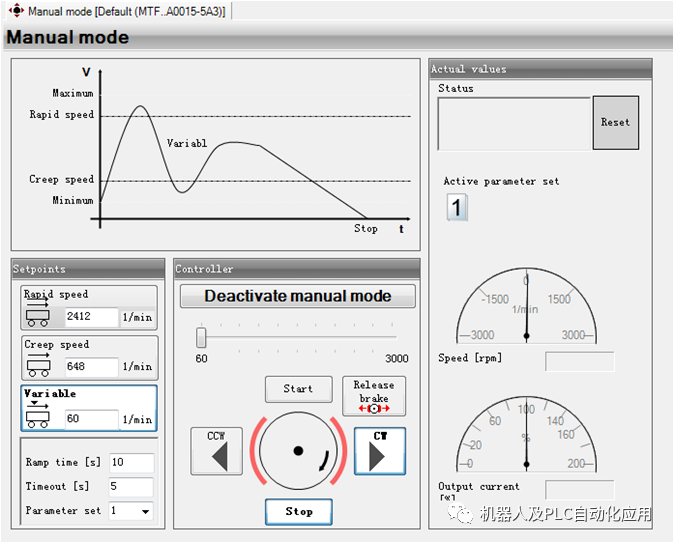Click the Reset button in Actual values
This screenshot has width=674, height=543.
pyautogui.click(x=616, y=123)
